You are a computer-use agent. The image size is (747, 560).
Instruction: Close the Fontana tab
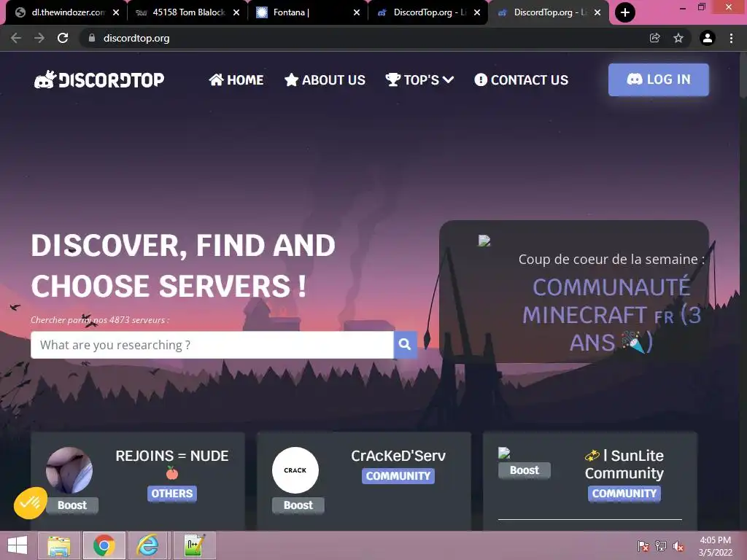[x=356, y=12]
